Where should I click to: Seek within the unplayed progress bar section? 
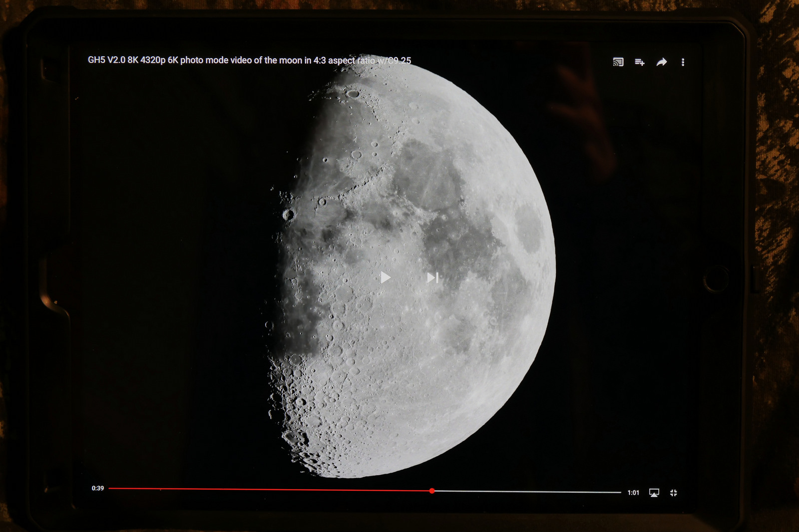coord(528,492)
